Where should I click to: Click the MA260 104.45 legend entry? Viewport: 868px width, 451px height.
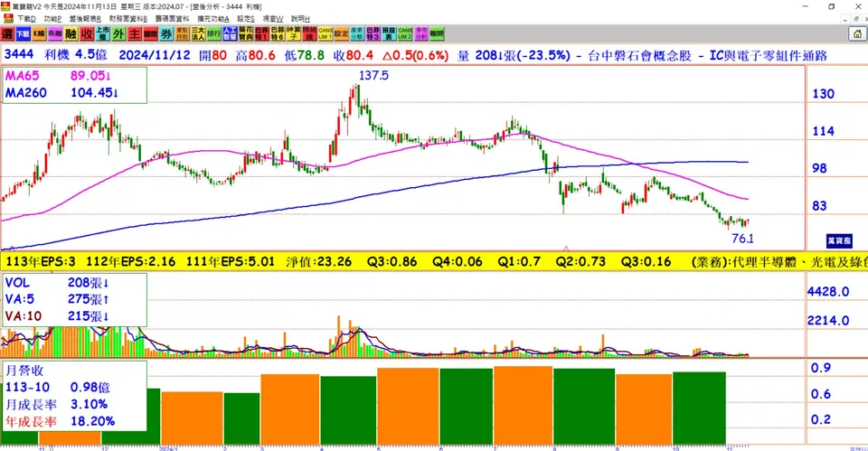(x=61, y=93)
